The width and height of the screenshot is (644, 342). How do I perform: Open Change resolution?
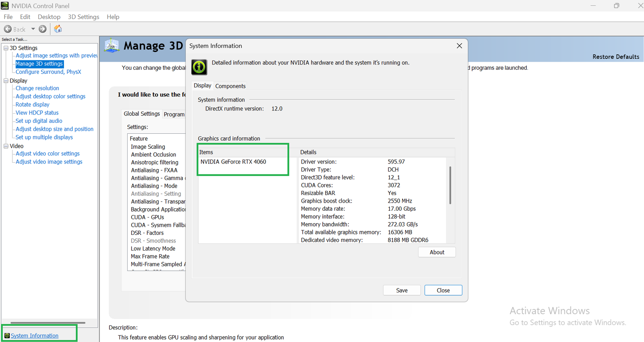[x=37, y=88]
